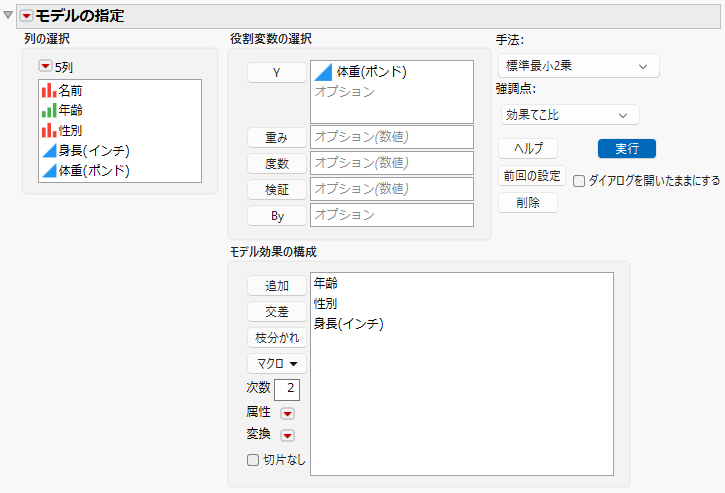Click the ヘルプ button
Viewport: 725px width, 493px height.
528,148
